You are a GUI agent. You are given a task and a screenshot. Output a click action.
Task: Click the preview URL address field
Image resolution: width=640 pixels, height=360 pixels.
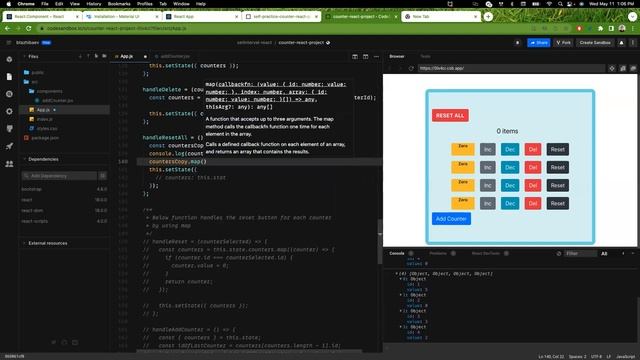[511, 68]
